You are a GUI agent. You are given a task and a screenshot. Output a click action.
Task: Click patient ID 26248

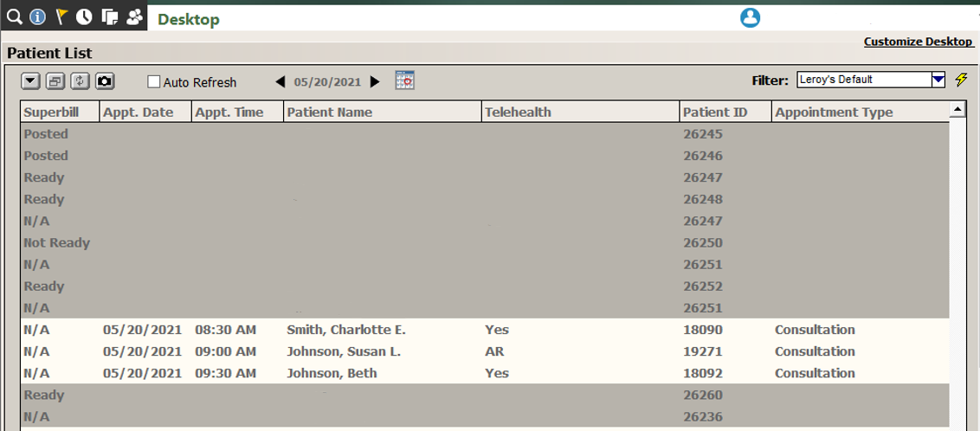(702, 199)
